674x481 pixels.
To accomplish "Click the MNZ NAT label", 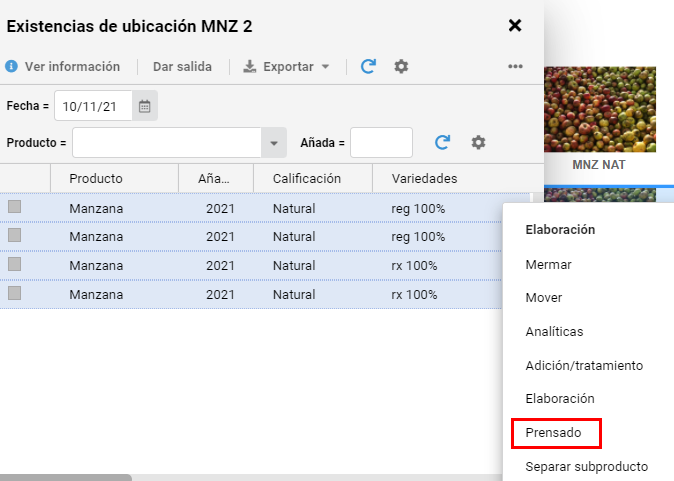I will 599,165.
